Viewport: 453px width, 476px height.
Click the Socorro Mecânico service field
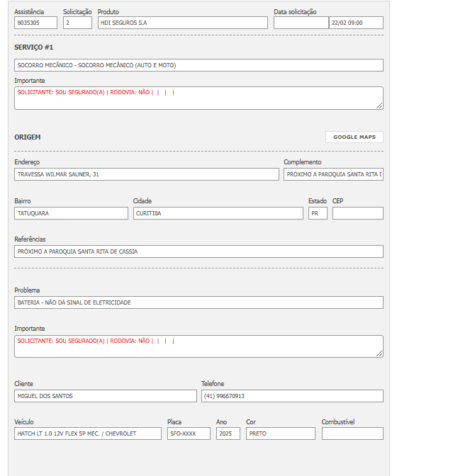[198, 65]
